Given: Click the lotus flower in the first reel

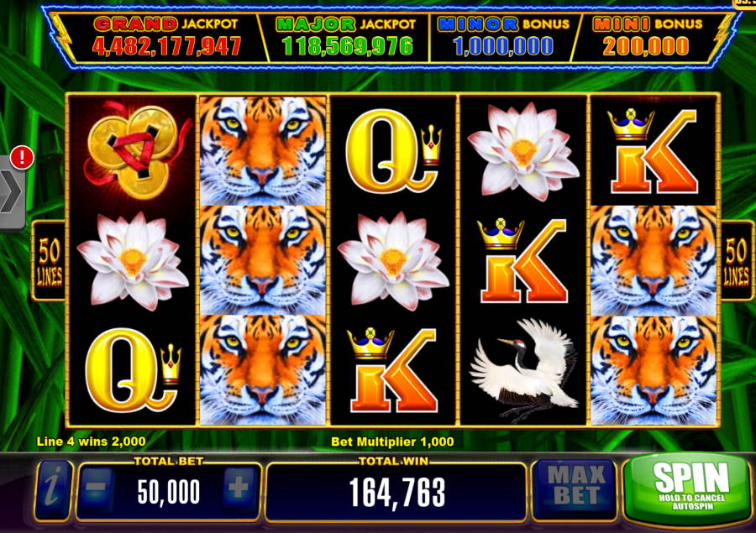Looking at the screenshot, I should coord(133,260).
